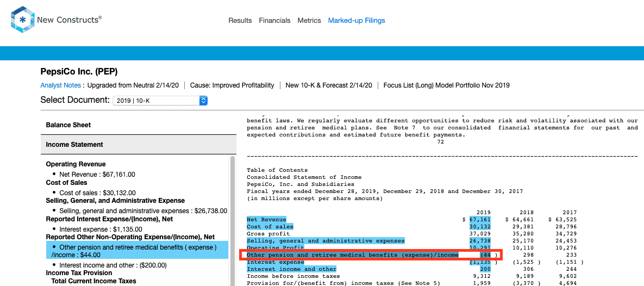Click the PepsiCo Inc. (PEP) title

(x=79, y=72)
